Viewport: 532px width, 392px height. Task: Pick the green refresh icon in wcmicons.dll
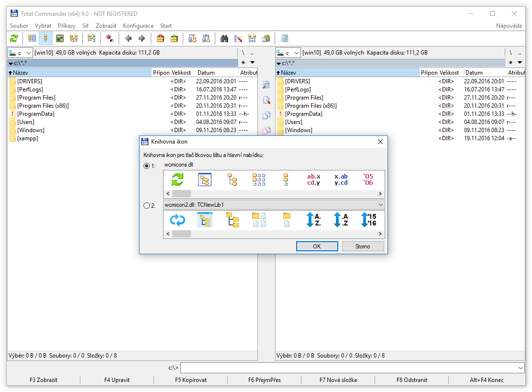point(177,179)
